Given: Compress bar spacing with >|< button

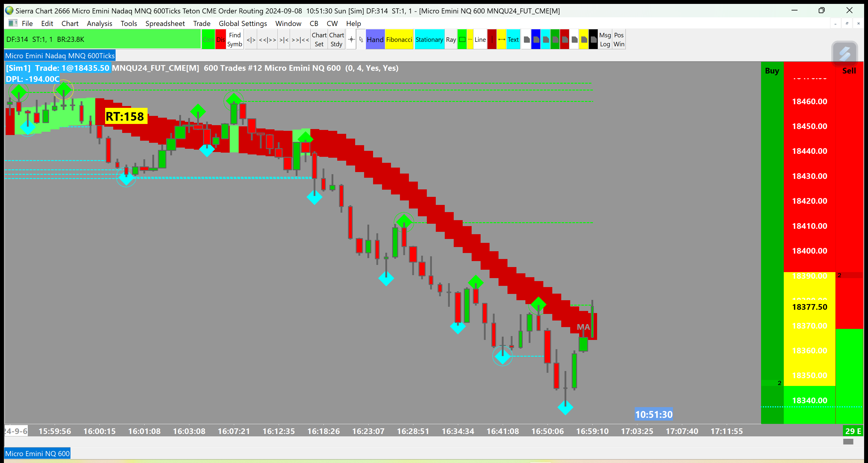Looking at the screenshot, I should [284, 40].
